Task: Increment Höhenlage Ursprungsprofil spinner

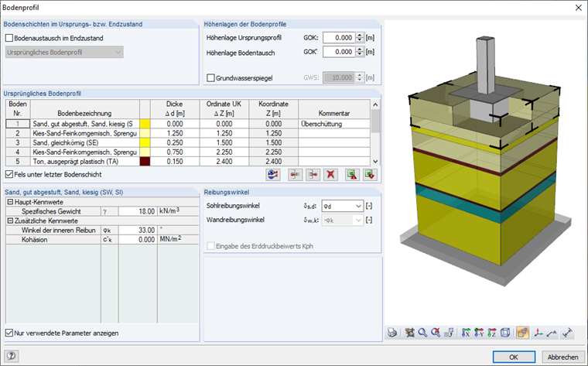Action: point(360,36)
